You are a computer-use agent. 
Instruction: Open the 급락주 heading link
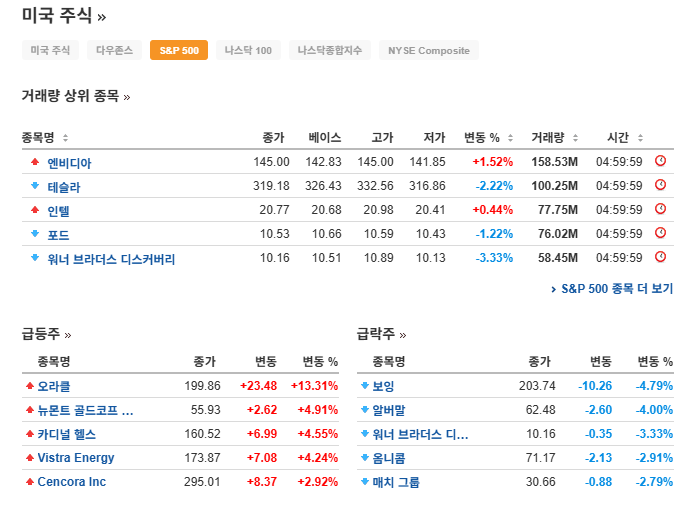[382, 334]
